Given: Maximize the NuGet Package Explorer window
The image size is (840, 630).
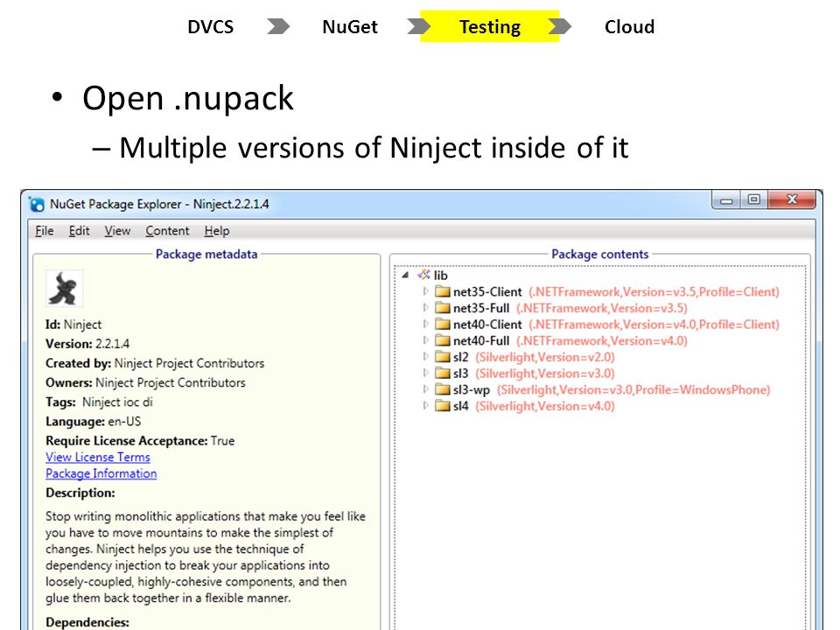Looking at the screenshot, I should (753, 199).
